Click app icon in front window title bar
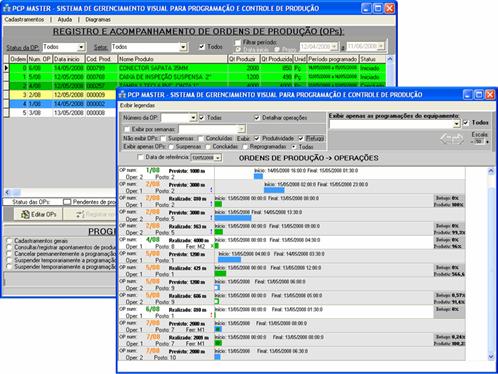The width and height of the screenshot is (498, 374). coord(122,95)
